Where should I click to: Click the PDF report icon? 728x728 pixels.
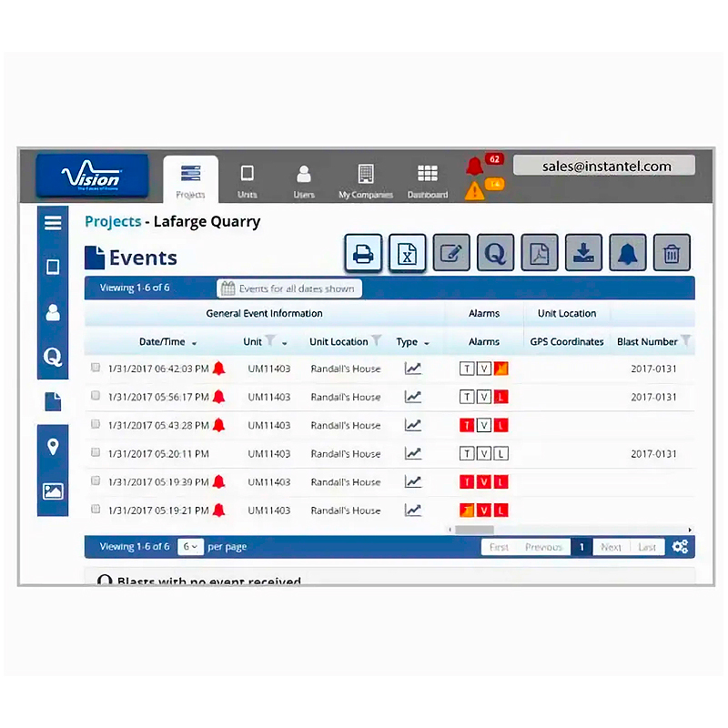[x=540, y=253]
